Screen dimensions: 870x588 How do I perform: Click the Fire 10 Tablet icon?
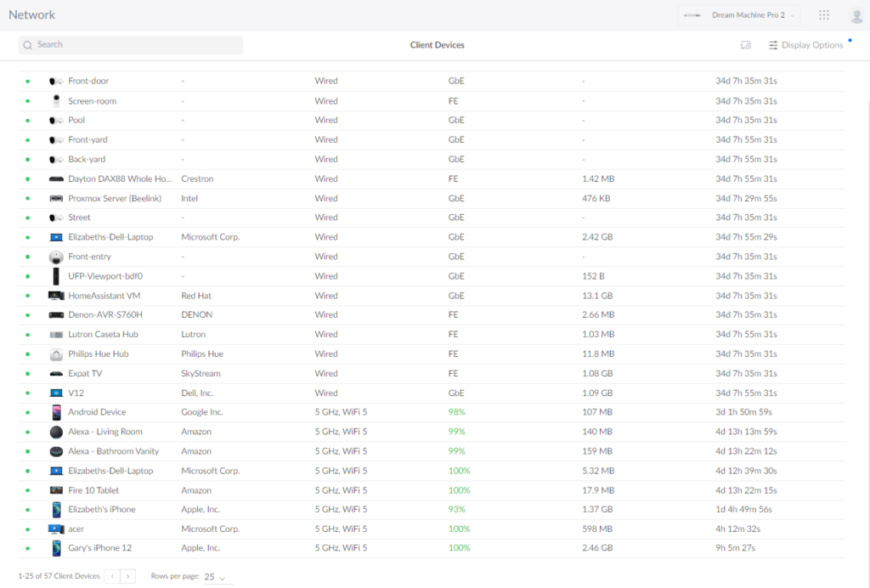pos(56,490)
